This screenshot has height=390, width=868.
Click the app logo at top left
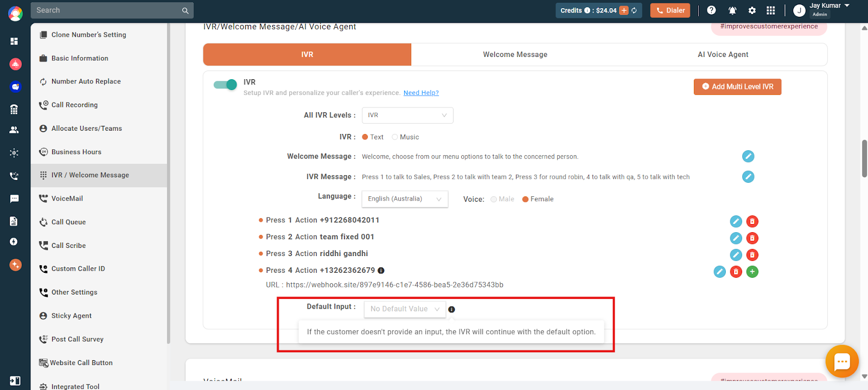click(x=15, y=14)
